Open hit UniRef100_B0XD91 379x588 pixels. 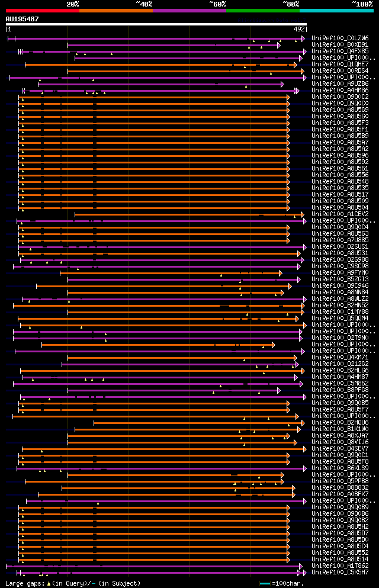tap(340, 44)
